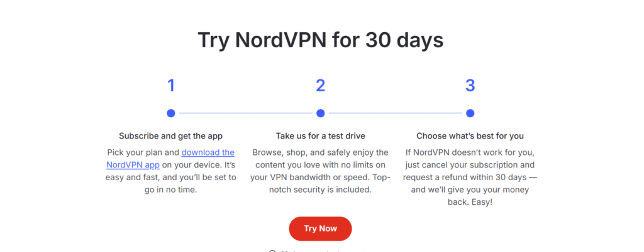644x252 pixels.
Task: Select the large step number 3
Action: click(x=470, y=86)
